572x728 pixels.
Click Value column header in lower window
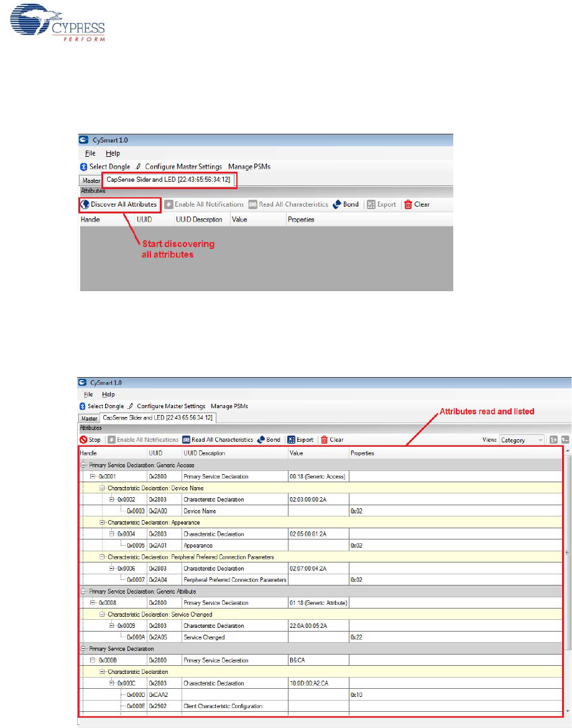[x=318, y=453]
